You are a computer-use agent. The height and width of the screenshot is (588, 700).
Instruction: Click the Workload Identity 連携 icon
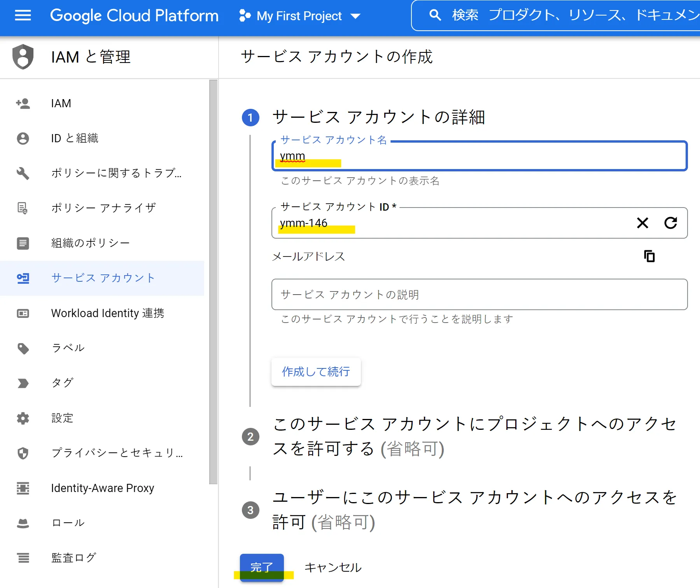point(23,313)
